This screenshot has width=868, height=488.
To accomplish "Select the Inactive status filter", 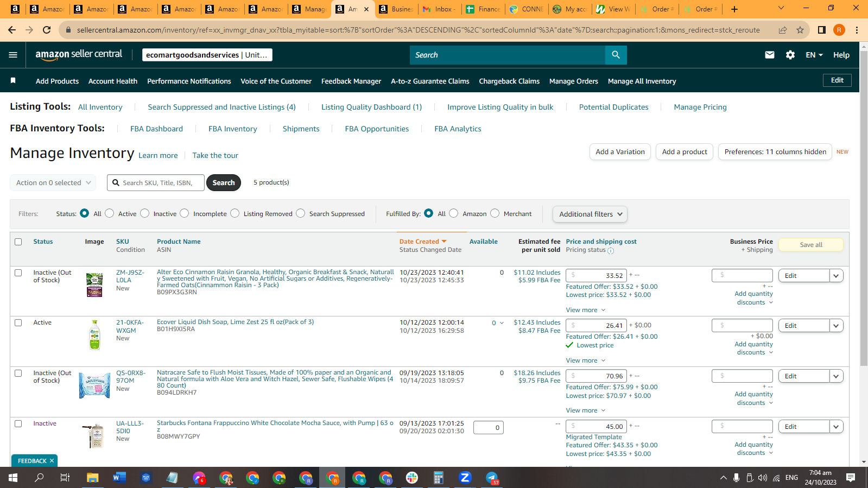I will (x=145, y=213).
